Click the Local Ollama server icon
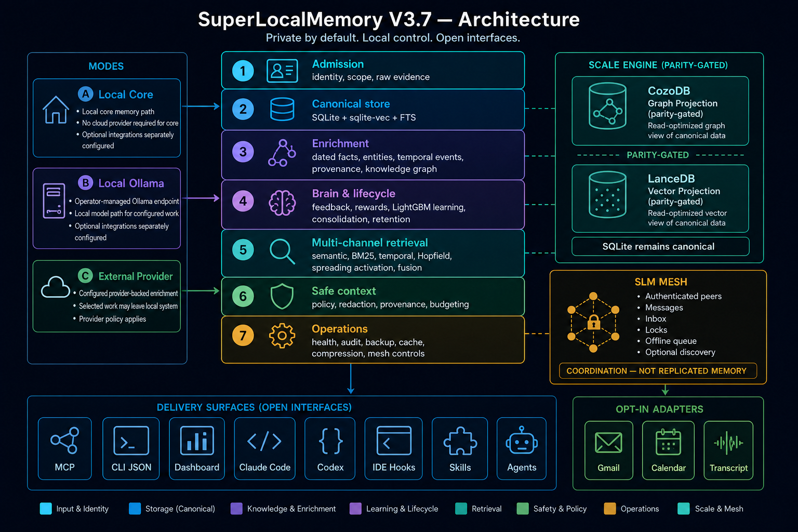This screenshot has height=532, width=798. tap(54, 201)
